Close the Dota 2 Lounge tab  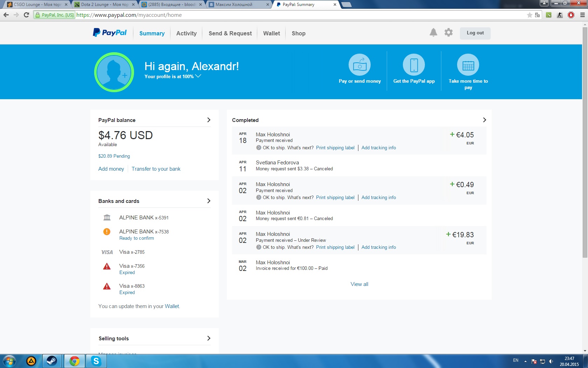point(133,5)
